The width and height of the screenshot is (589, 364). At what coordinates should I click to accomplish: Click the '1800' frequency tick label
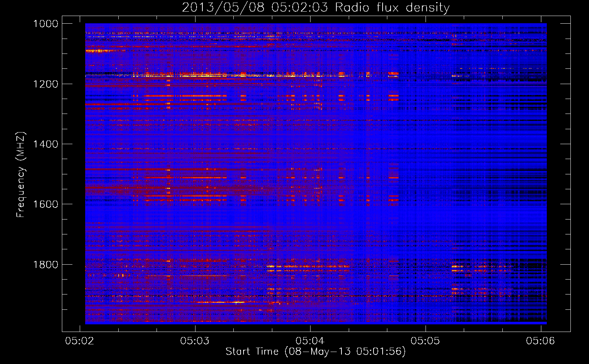46,264
